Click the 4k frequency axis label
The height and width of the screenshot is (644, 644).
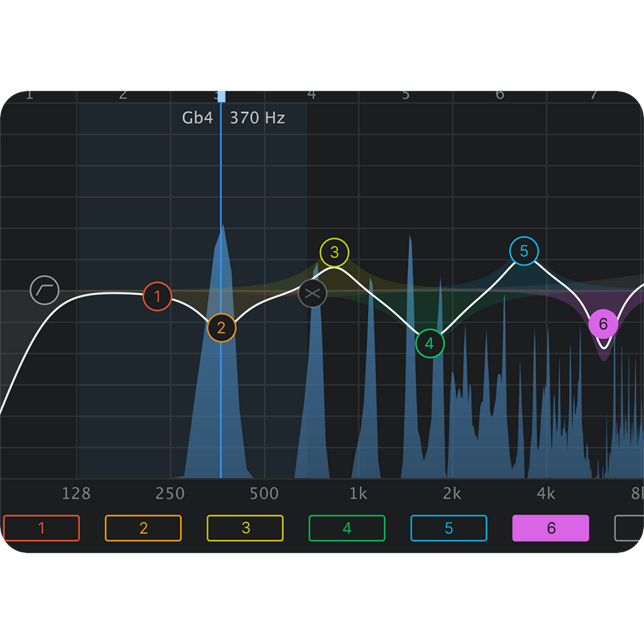click(x=546, y=493)
